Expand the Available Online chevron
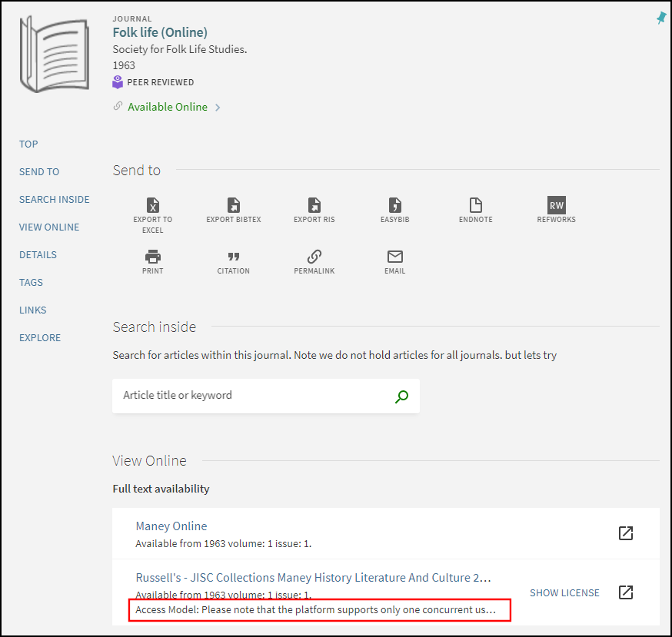The image size is (672, 637). pyautogui.click(x=218, y=108)
